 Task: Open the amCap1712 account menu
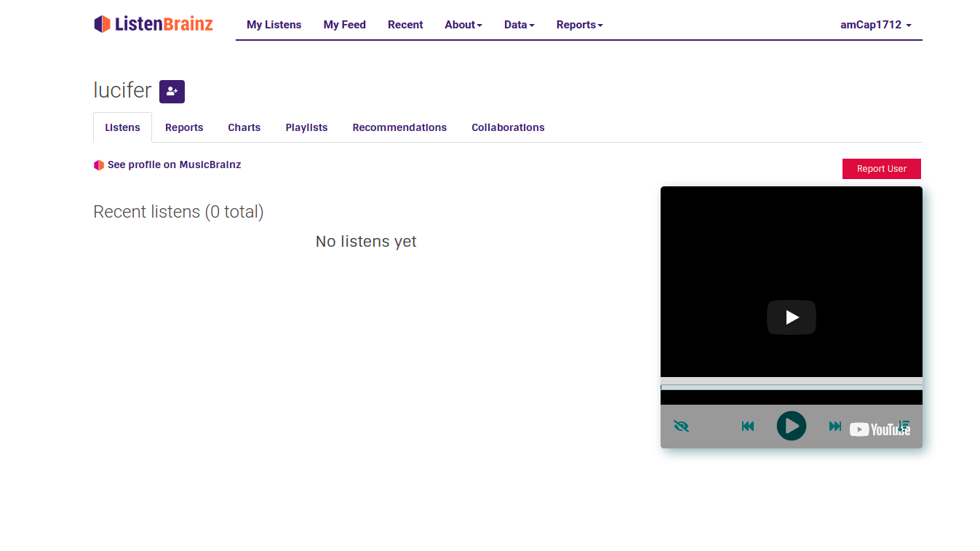coord(875,25)
